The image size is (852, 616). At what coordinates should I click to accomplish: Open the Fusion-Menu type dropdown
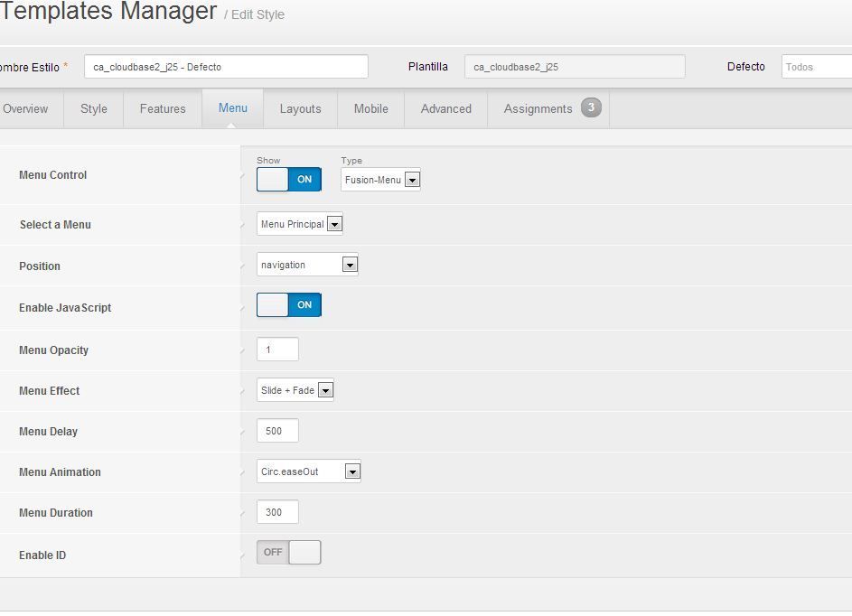click(380, 179)
